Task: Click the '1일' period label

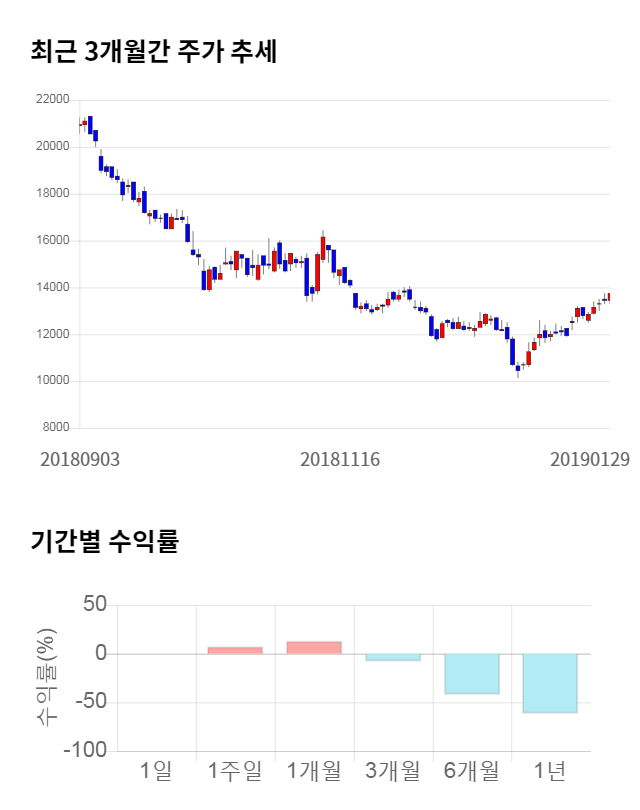Action: point(156,771)
